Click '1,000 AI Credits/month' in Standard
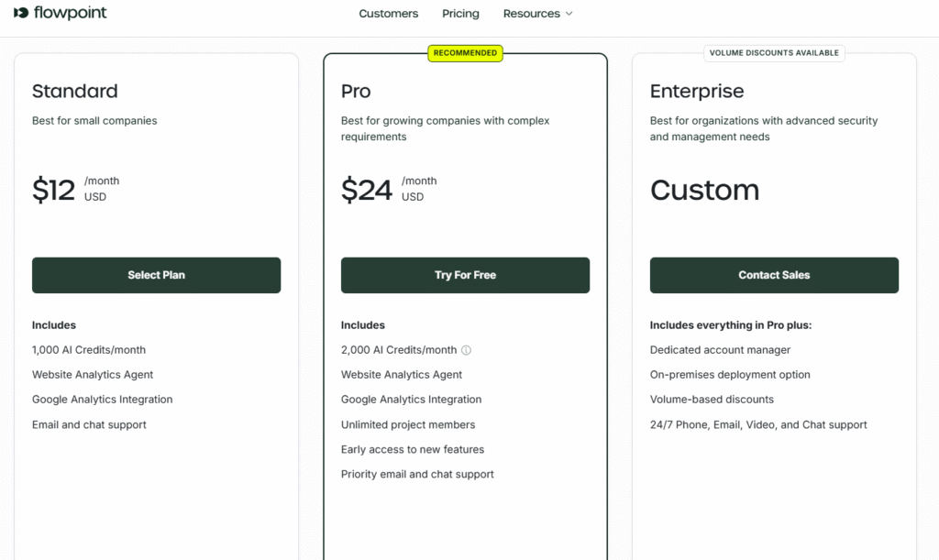 (89, 350)
